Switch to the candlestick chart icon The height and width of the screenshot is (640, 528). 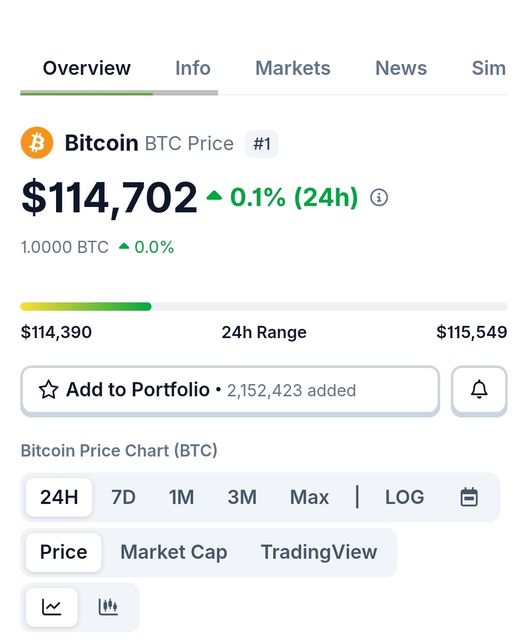[x=108, y=607]
